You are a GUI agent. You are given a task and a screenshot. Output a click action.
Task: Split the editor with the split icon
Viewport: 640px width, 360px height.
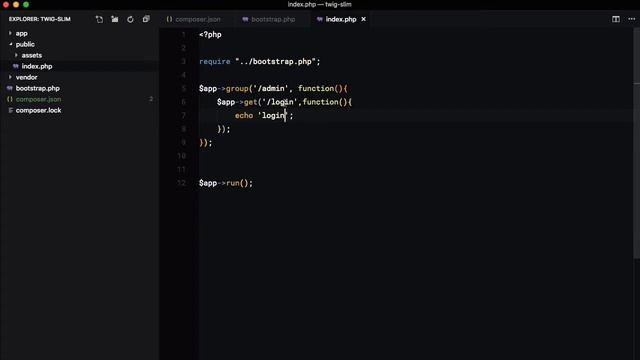tap(616, 19)
